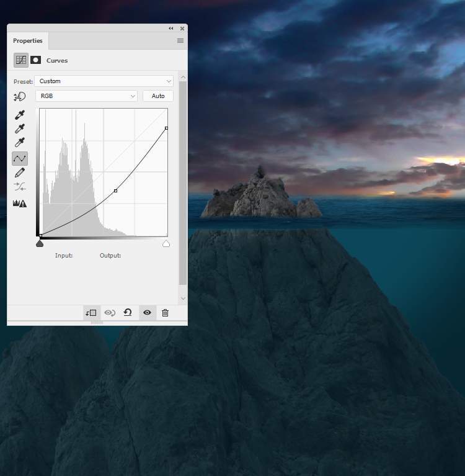The height and width of the screenshot is (476, 465).
Task: Click the white point input slider
Action: (x=166, y=243)
